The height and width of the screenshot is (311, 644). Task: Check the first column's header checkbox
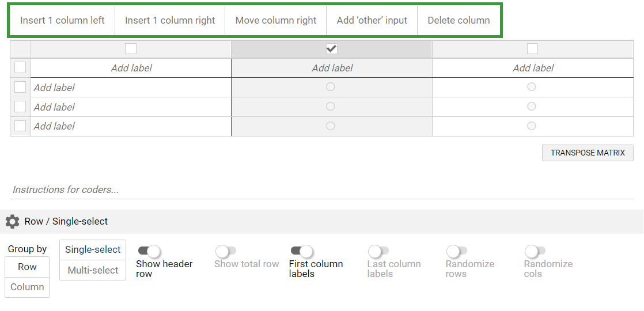(x=131, y=49)
